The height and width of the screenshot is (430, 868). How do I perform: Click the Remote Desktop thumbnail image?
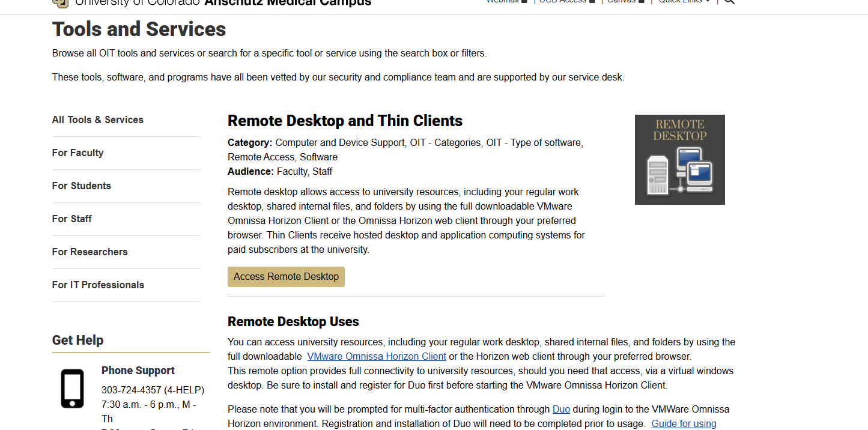pyautogui.click(x=680, y=160)
